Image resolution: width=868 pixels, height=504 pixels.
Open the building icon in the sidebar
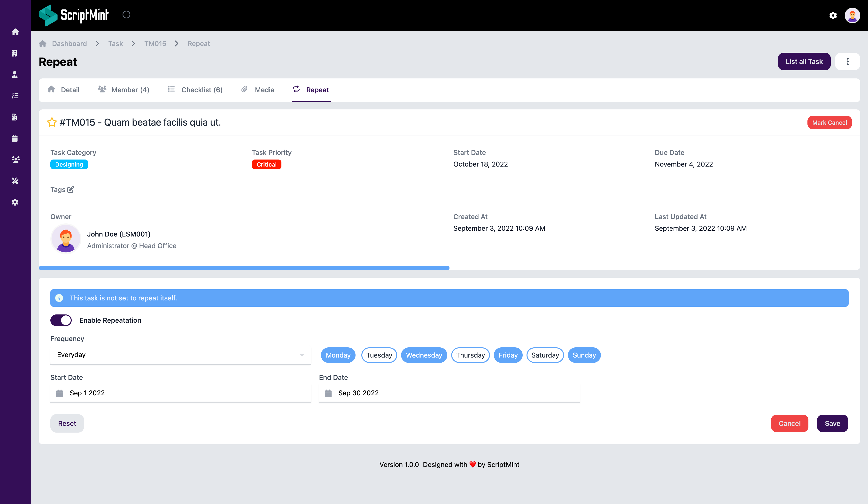tap(15, 53)
